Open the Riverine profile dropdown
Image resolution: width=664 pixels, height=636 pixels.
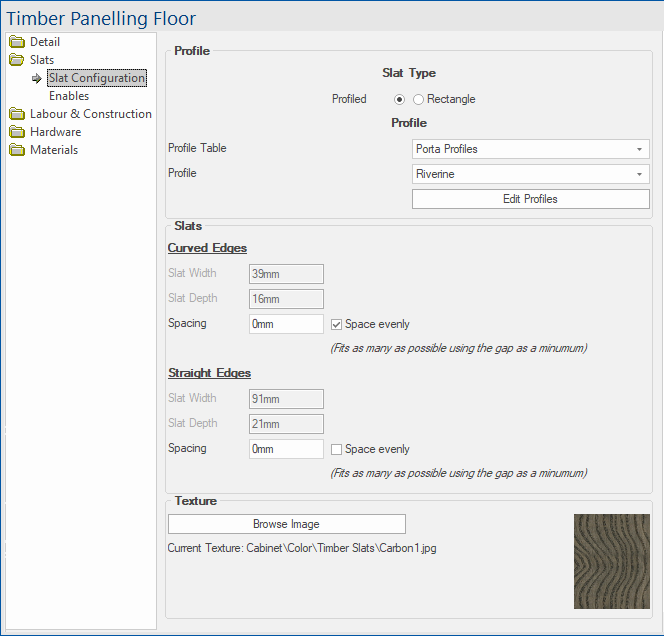click(x=531, y=174)
